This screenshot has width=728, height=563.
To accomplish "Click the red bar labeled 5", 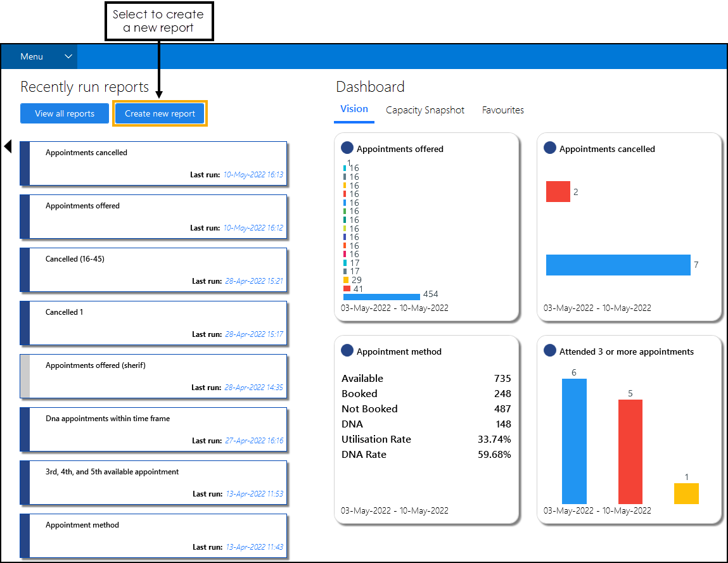I will click(630, 451).
